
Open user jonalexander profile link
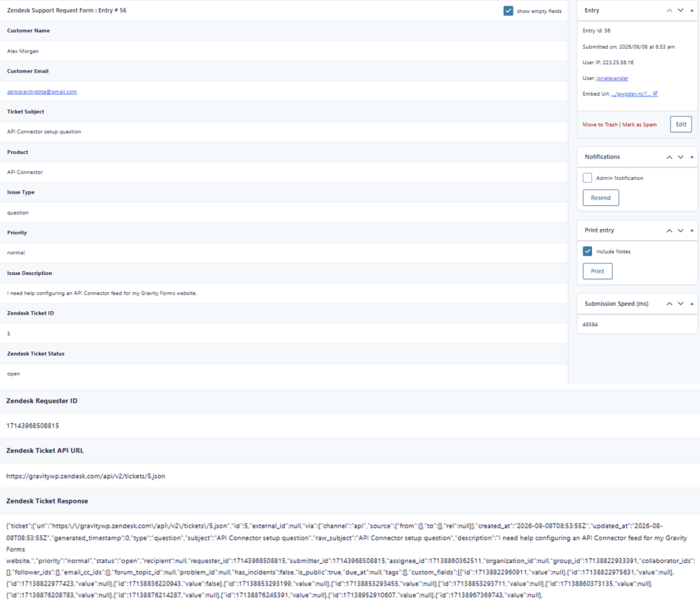point(612,78)
